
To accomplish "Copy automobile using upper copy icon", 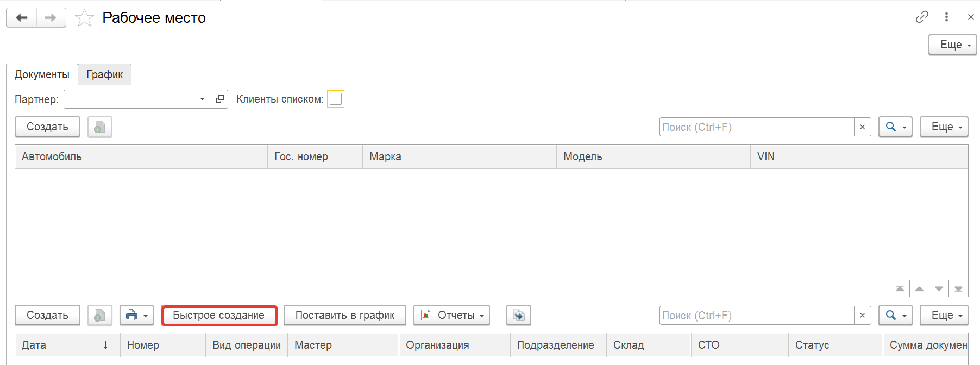I will [x=100, y=127].
